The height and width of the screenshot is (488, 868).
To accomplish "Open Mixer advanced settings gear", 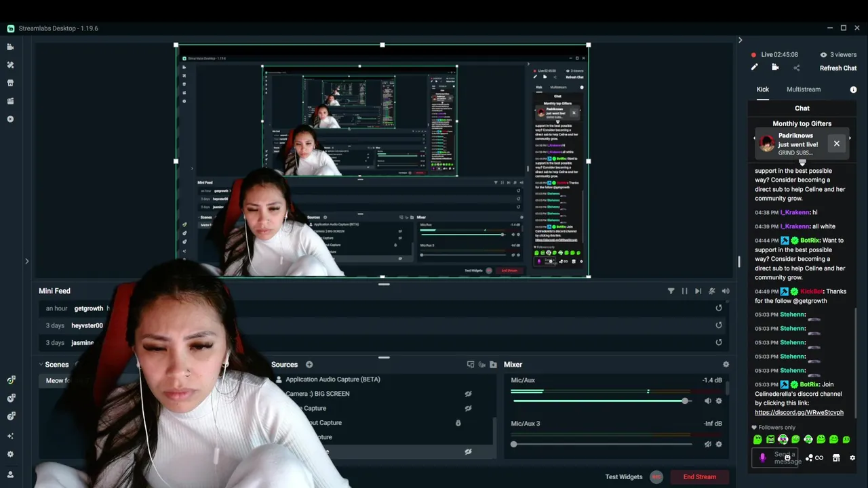I will [726, 365].
